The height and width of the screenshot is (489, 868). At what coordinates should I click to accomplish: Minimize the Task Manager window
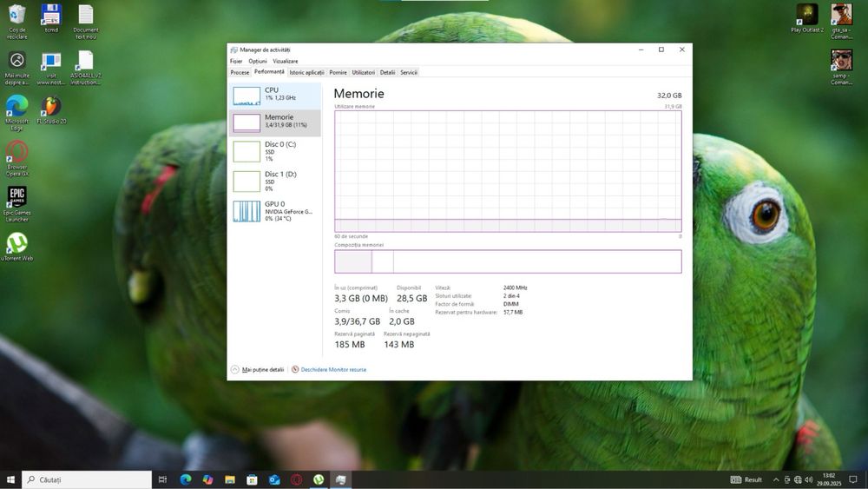coord(641,50)
